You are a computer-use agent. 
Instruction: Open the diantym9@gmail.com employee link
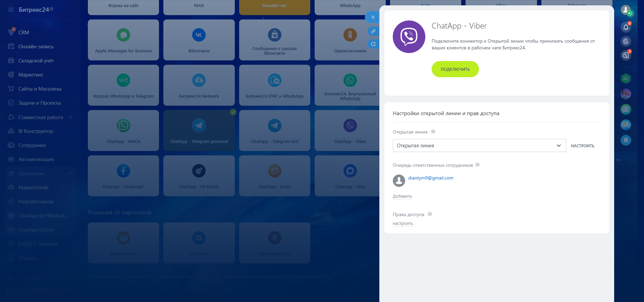coord(430,178)
